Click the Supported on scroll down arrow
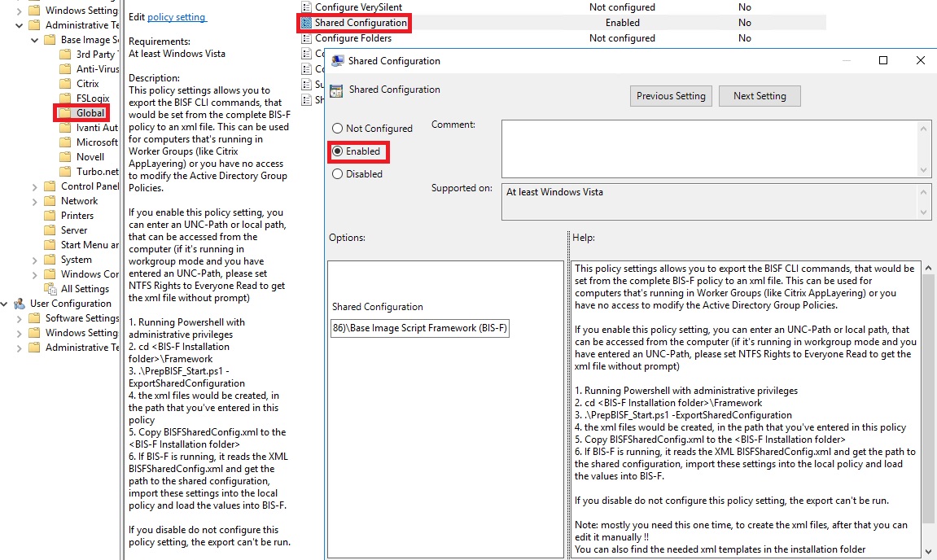This screenshot has height=560, width=937. [924, 212]
